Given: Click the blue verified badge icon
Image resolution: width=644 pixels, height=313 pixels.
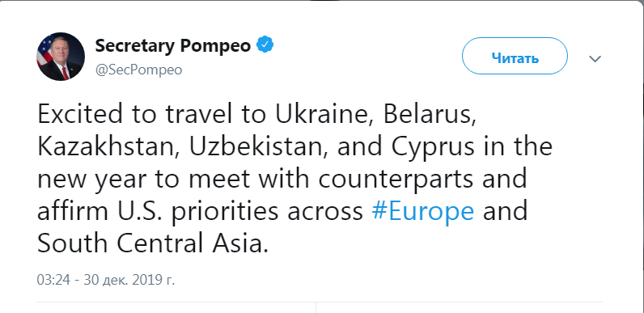Looking at the screenshot, I should pos(265,44).
